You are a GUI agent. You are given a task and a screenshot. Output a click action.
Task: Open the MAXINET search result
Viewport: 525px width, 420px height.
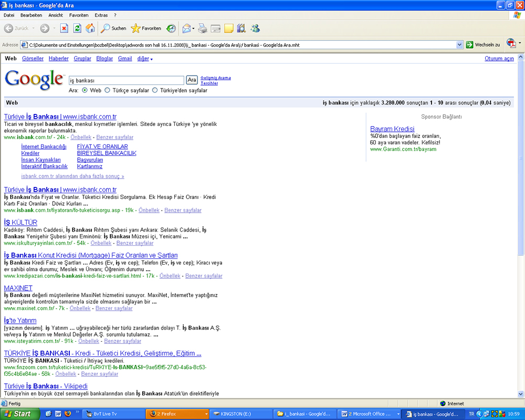tap(18, 288)
